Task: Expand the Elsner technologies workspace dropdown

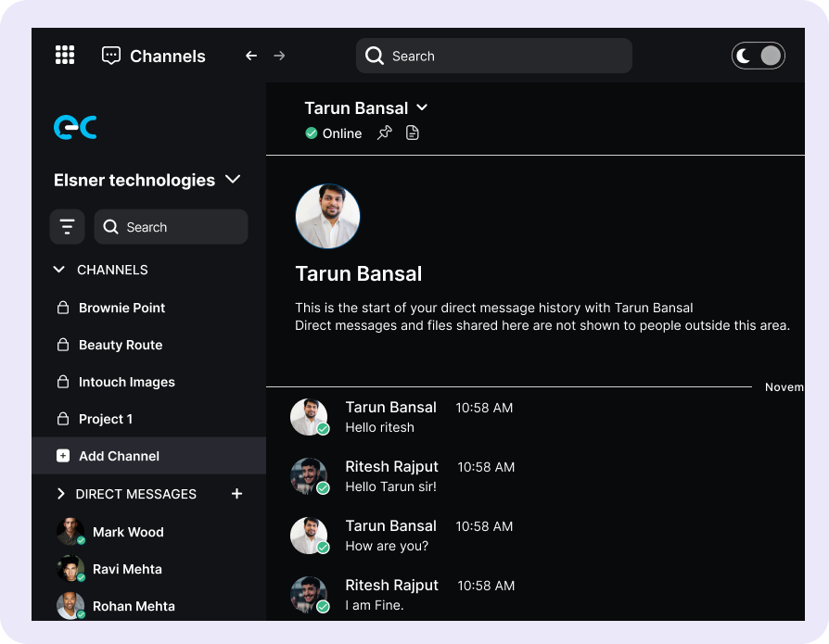Action: pos(233,180)
